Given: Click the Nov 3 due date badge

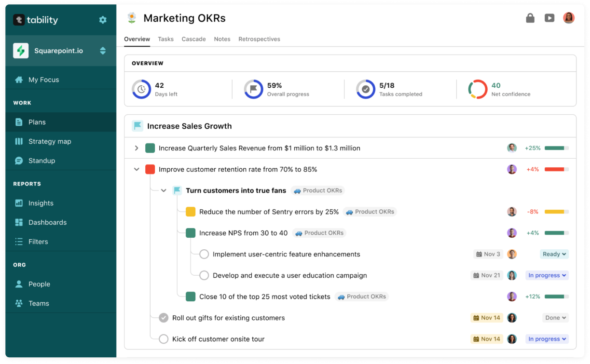Looking at the screenshot, I should pos(488,254).
